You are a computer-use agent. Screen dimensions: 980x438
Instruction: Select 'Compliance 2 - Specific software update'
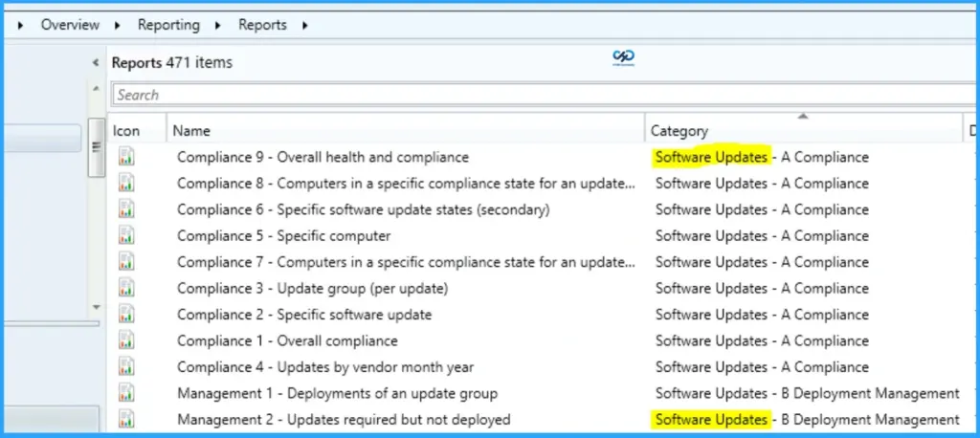pyautogui.click(x=304, y=315)
